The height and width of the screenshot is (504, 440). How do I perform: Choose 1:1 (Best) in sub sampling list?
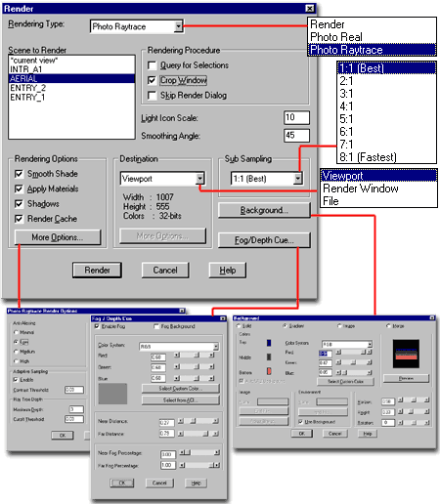tap(386, 68)
